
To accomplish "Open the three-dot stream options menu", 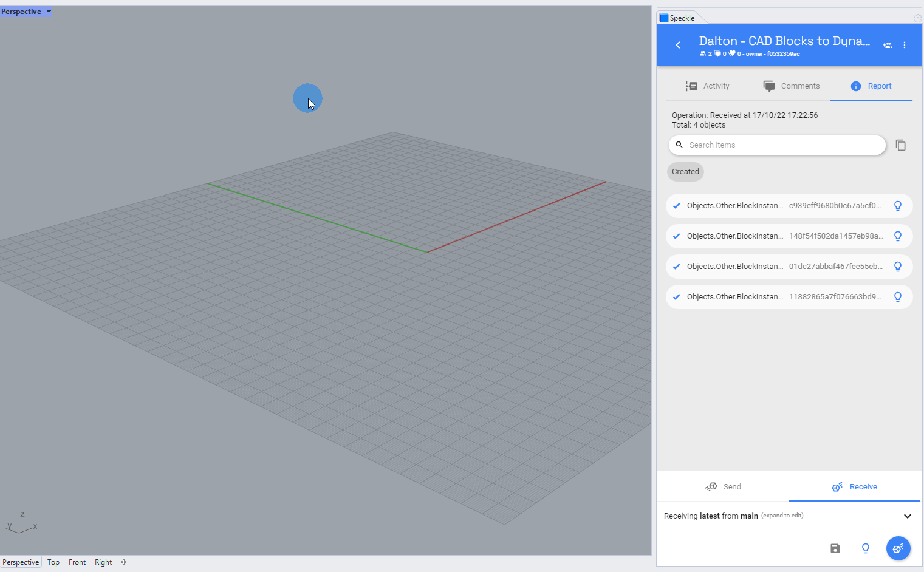I will [x=905, y=45].
